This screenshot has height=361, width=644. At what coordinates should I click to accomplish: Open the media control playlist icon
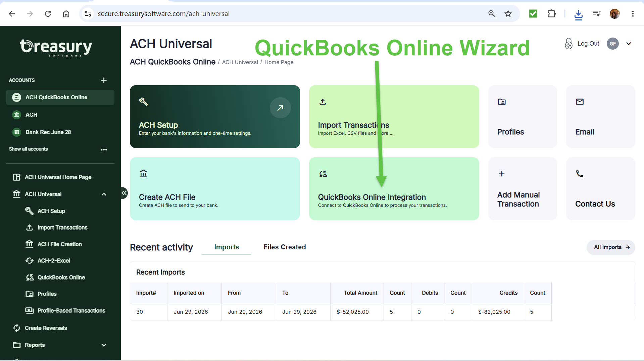tap(596, 14)
